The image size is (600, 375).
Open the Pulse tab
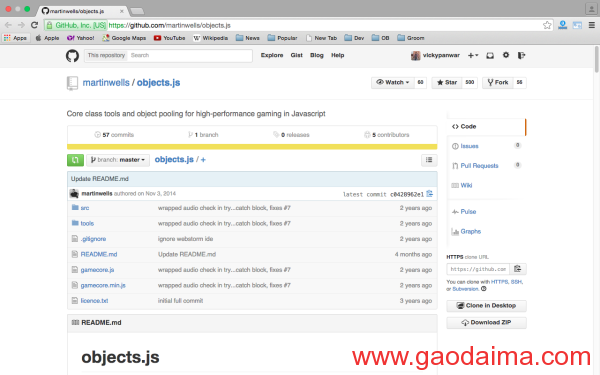468,212
